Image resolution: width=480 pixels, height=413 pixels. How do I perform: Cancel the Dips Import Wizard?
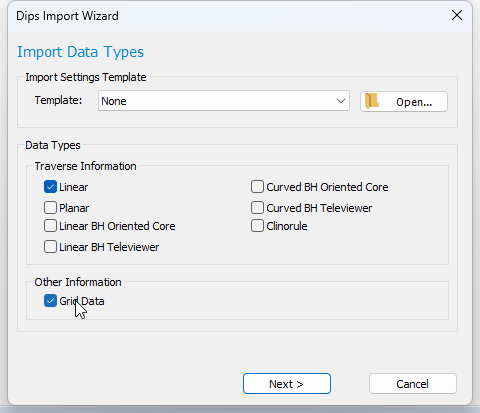413,384
